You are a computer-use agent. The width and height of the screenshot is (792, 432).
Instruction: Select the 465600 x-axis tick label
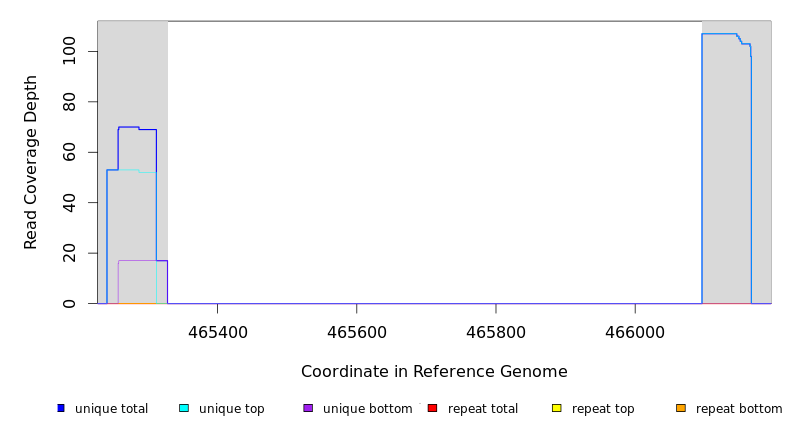[357, 332]
